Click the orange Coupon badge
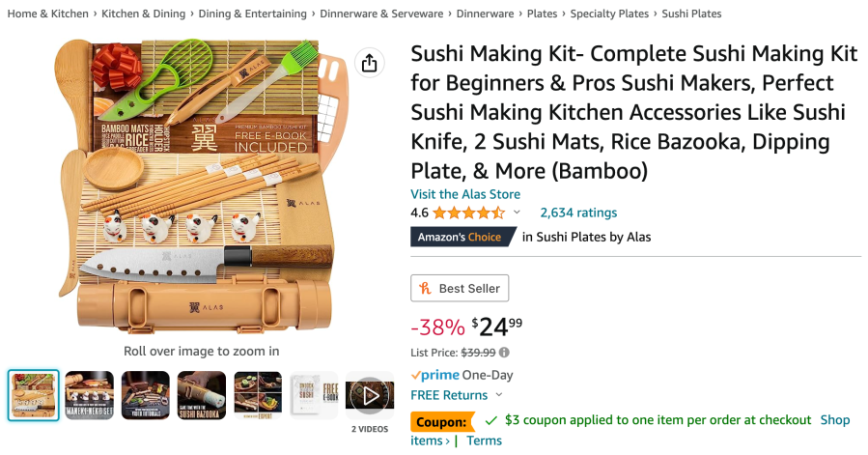 pyautogui.click(x=442, y=421)
